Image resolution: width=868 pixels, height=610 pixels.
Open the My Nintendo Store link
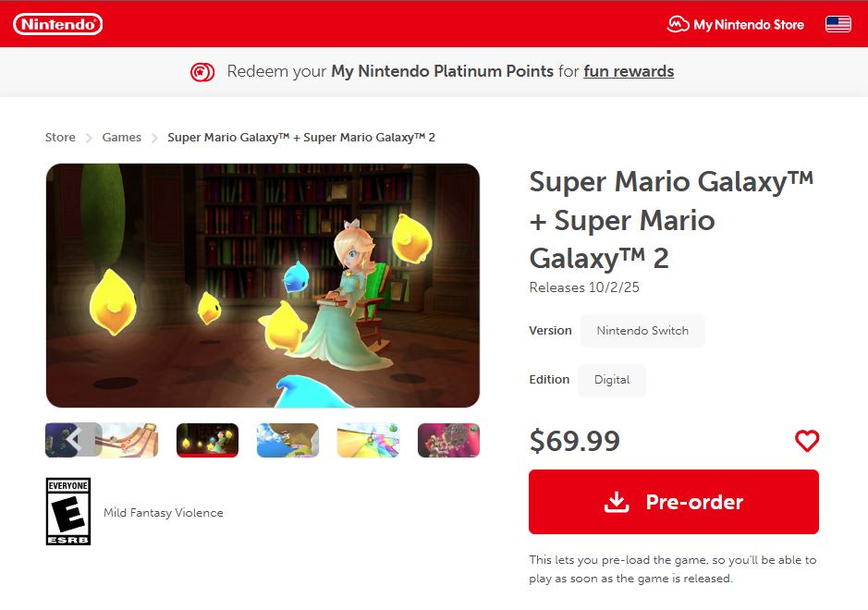click(x=748, y=25)
